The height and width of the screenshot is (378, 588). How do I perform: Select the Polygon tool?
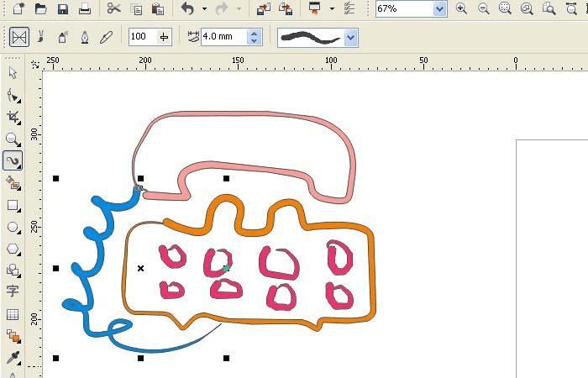coord(13,249)
